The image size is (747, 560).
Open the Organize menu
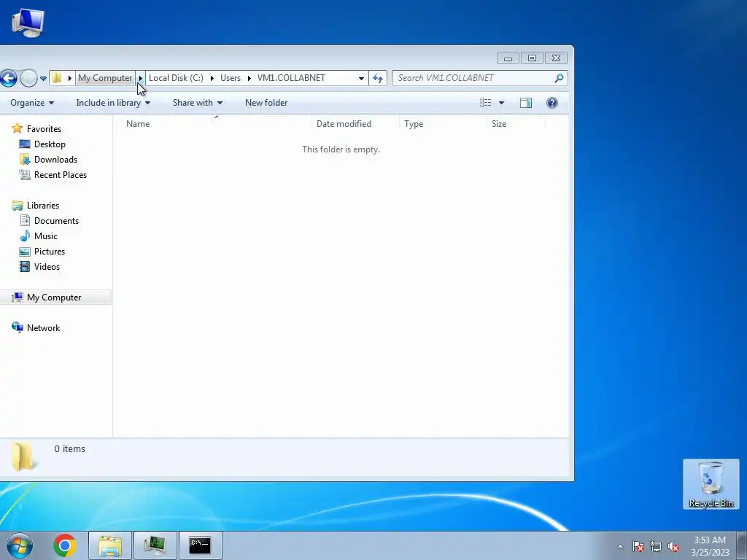pyautogui.click(x=32, y=103)
